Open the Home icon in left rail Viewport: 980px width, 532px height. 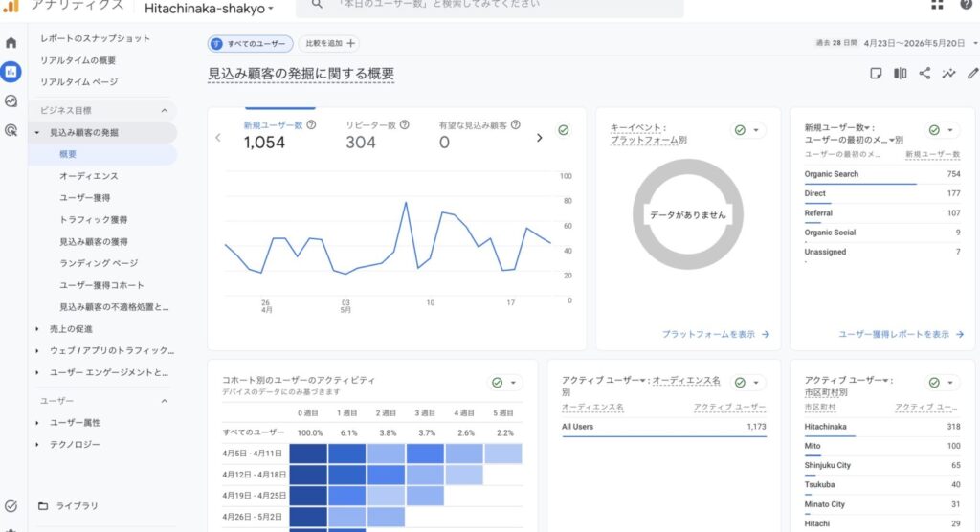tap(11, 42)
